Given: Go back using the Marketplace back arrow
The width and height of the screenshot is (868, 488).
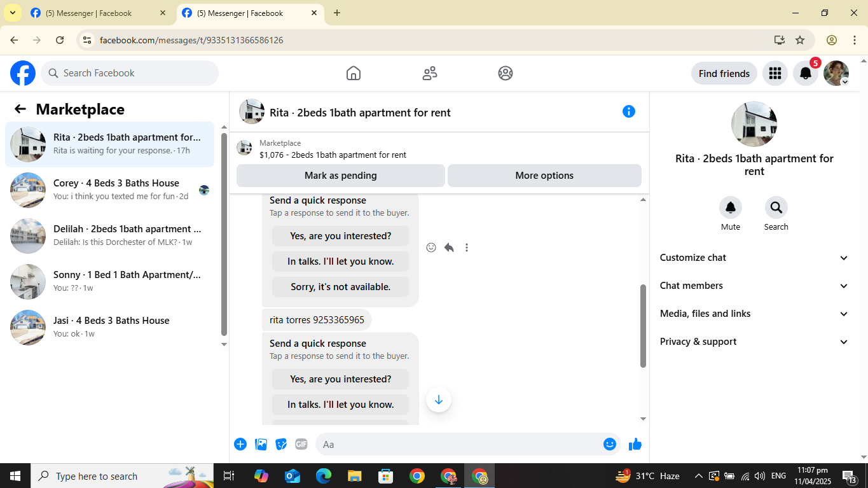Looking at the screenshot, I should 20,109.
